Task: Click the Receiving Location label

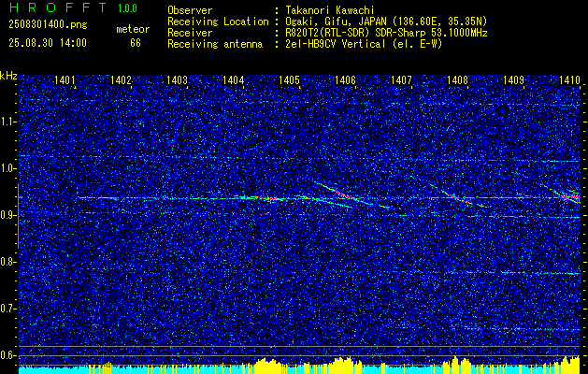Action: (x=218, y=22)
